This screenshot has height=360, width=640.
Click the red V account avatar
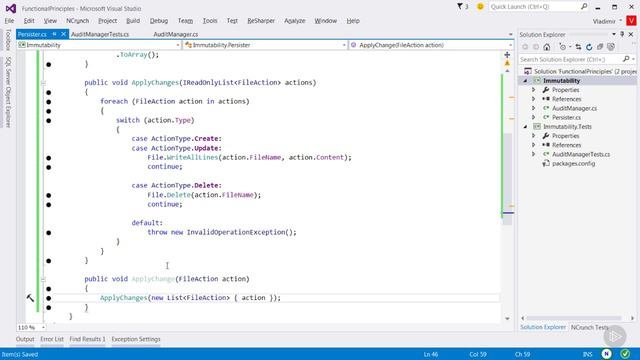click(631, 20)
